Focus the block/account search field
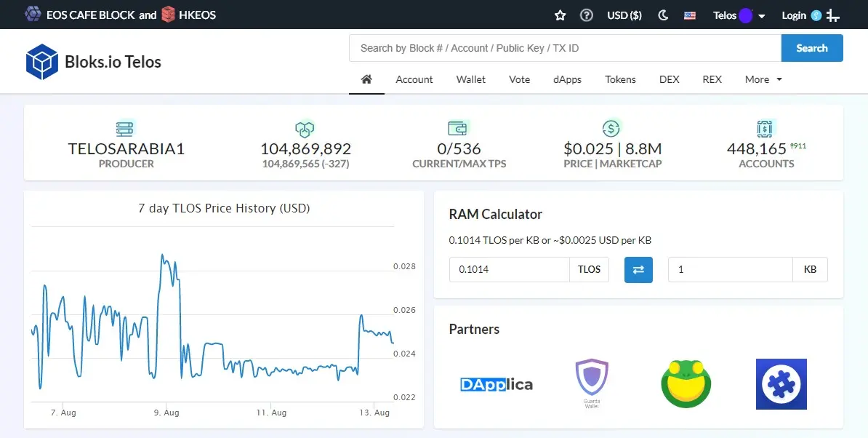Image resolution: width=868 pixels, height=438 pixels. [565, 48]
